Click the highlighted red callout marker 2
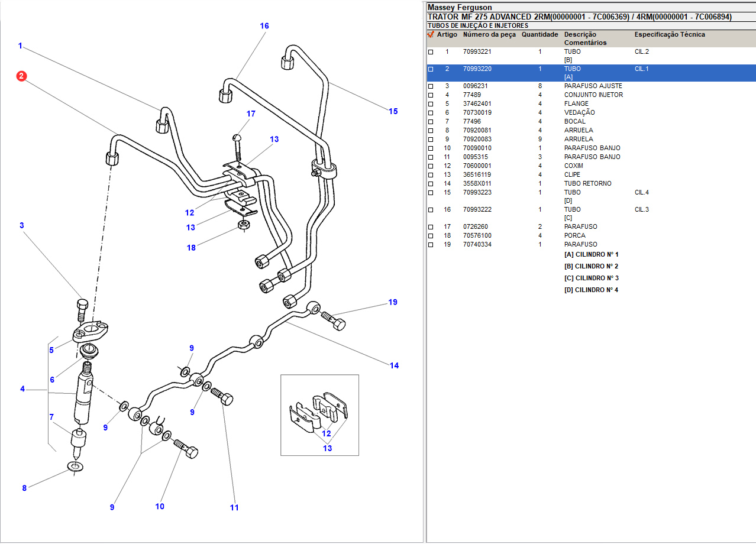 21,76
